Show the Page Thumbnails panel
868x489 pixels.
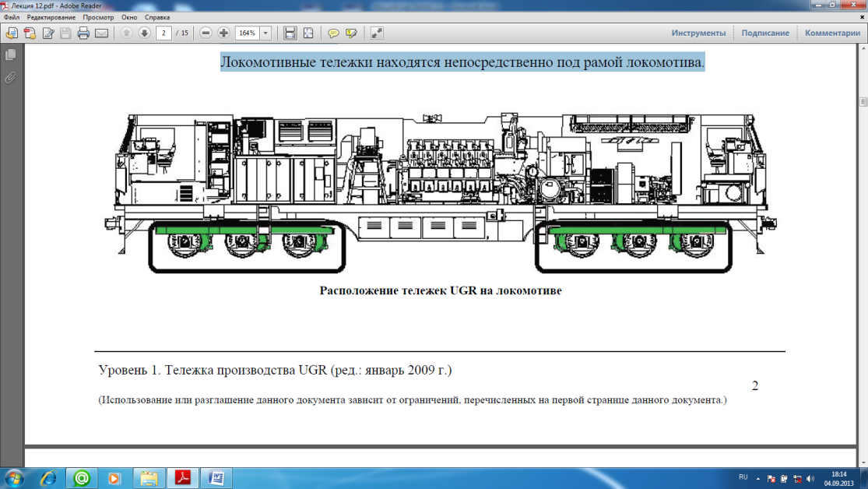(11, 55)
